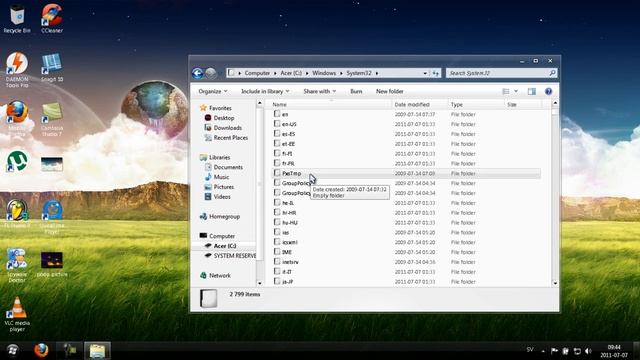Image resolution: width=640 pixels, height=360 pixels.
Task: Open DAEMON Tools desktop shortcut
Action: tap(17, 69)
